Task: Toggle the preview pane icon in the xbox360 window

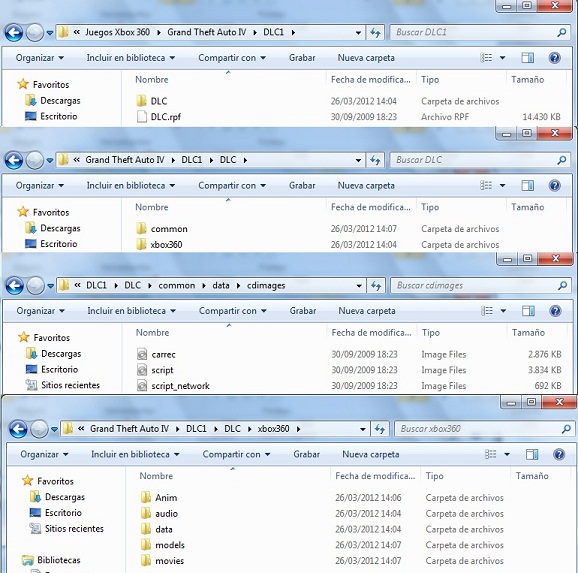Action: (x=532, y=454)
